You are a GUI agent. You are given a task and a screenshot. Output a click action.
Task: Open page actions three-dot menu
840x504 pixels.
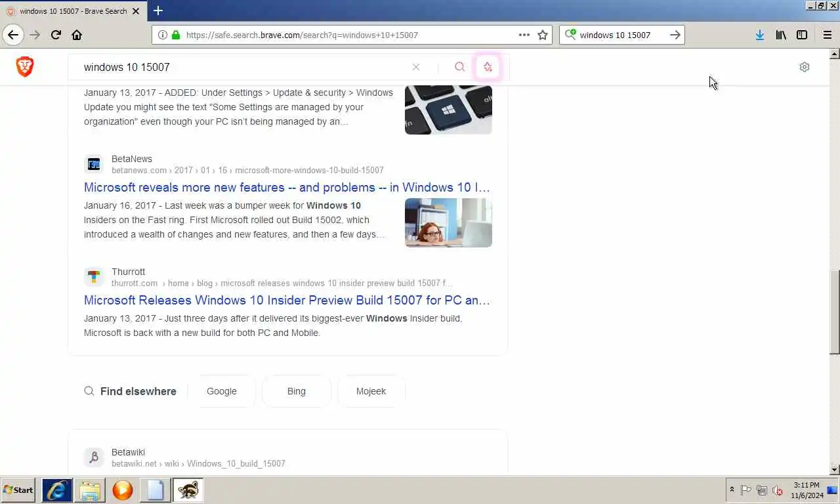pyautogui.click(x=524, y=35)
